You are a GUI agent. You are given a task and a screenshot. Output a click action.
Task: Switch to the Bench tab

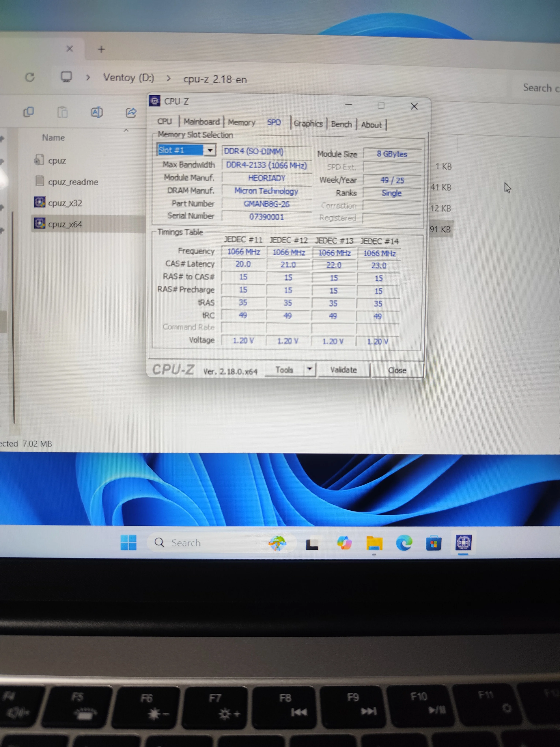(x=341, y=124)
